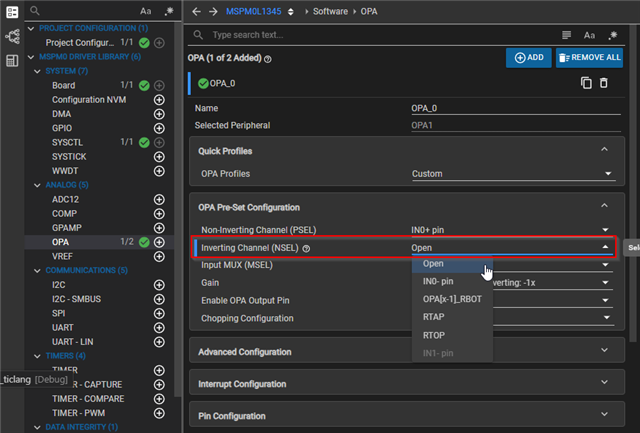Add an I2C module instance
640x433 pixels.
[x=159, y=285]
